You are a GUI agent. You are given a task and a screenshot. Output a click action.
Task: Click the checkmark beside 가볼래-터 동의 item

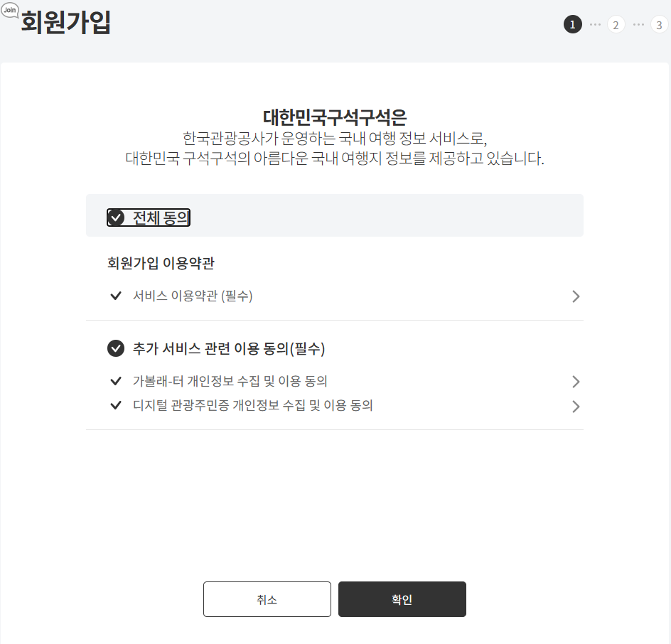[x=116, y=381]
